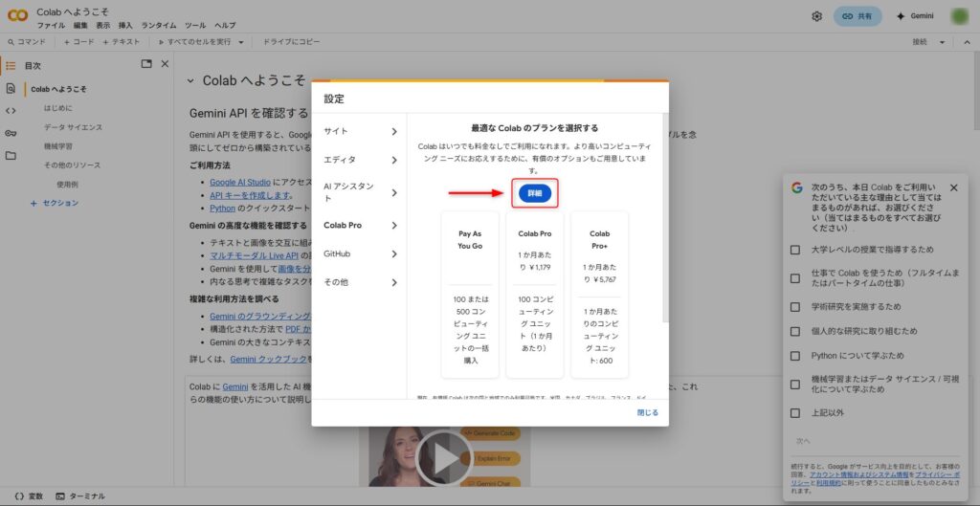The width and height of the screenshot is (980, 506).
Task: Click 次へ in the survey
Action: click(x=803, y=441)
